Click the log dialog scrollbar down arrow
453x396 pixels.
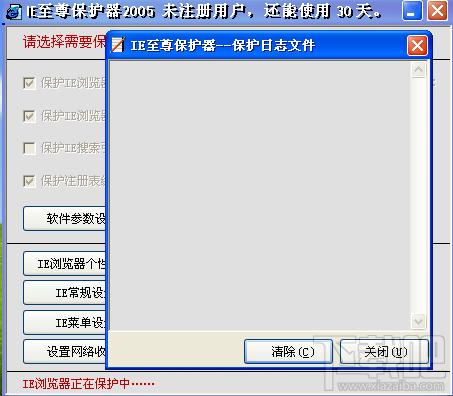tap(418, 322)
